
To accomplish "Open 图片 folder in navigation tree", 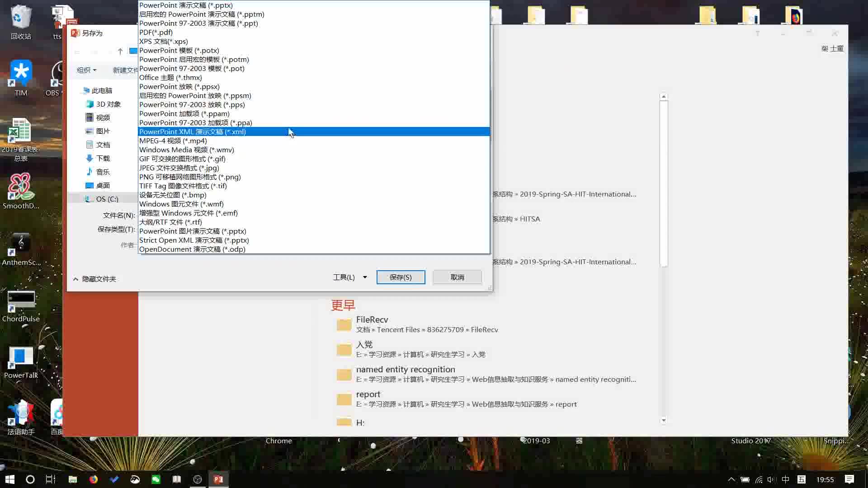I will pos(98,131).
